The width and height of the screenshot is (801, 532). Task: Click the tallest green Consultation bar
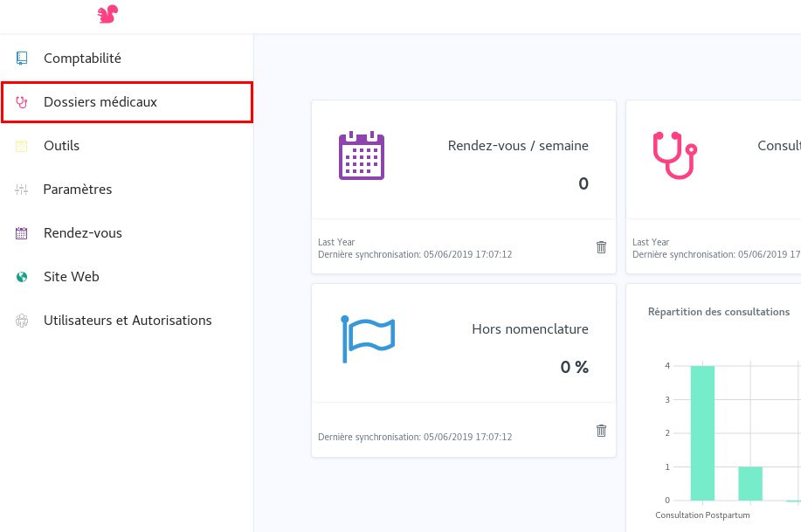(702, 432)
